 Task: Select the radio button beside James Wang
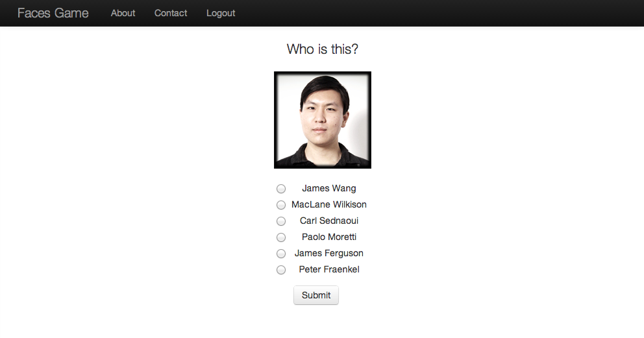click(281, 189)
